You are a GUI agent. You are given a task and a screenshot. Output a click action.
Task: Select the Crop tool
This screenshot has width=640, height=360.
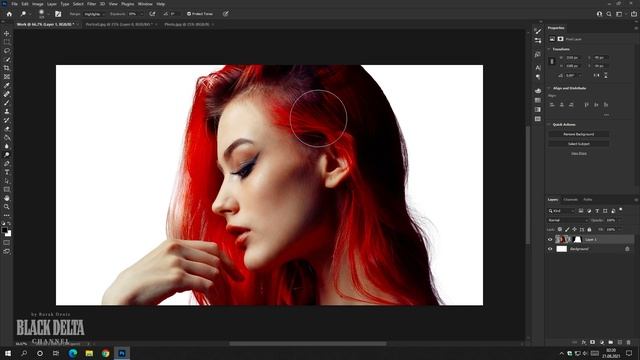(7, 68)
